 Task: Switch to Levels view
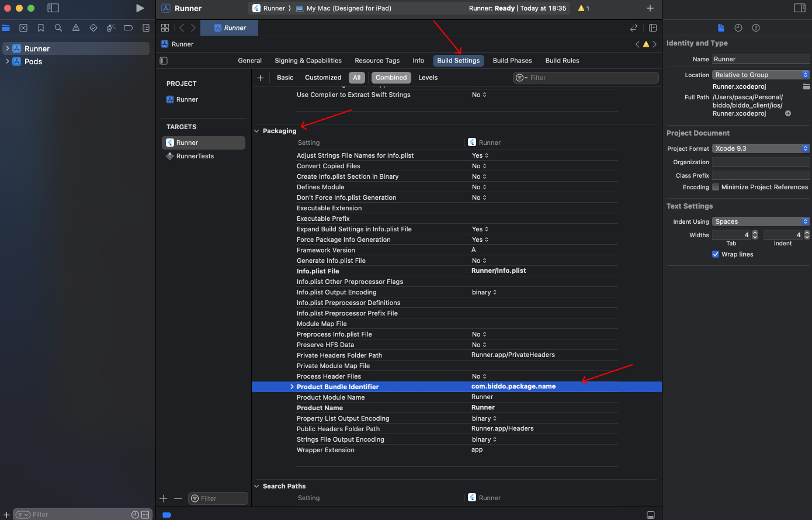click(428, 77)
